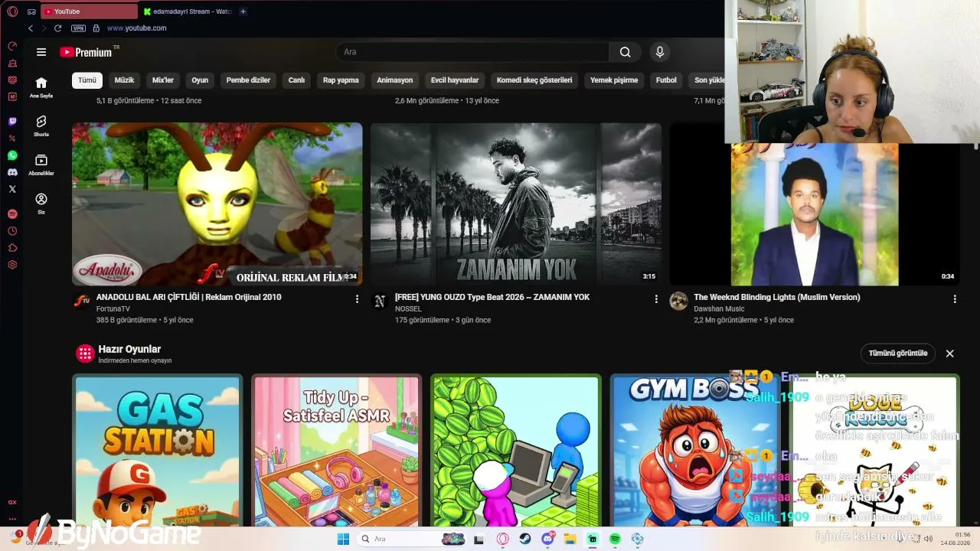Viewport: 980px width, 551px height.
Task: Open WhatsApp in the Opera sidebar
Action: coord(12,155)
